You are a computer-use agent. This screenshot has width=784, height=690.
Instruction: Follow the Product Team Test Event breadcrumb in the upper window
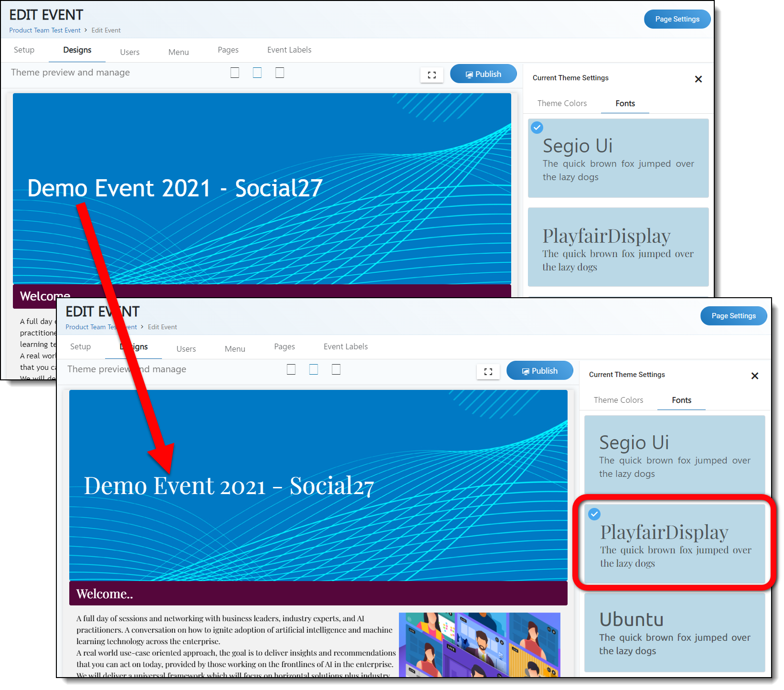[x=45, y=31]
